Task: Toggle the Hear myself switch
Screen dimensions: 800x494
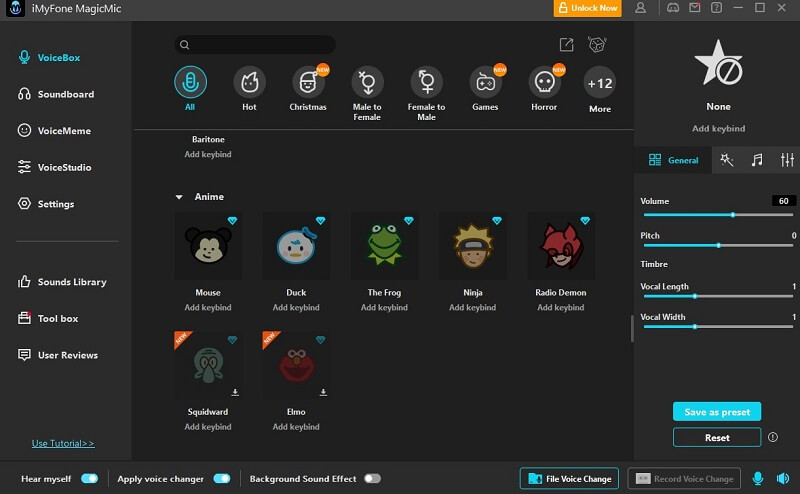Action: [89, 478]
